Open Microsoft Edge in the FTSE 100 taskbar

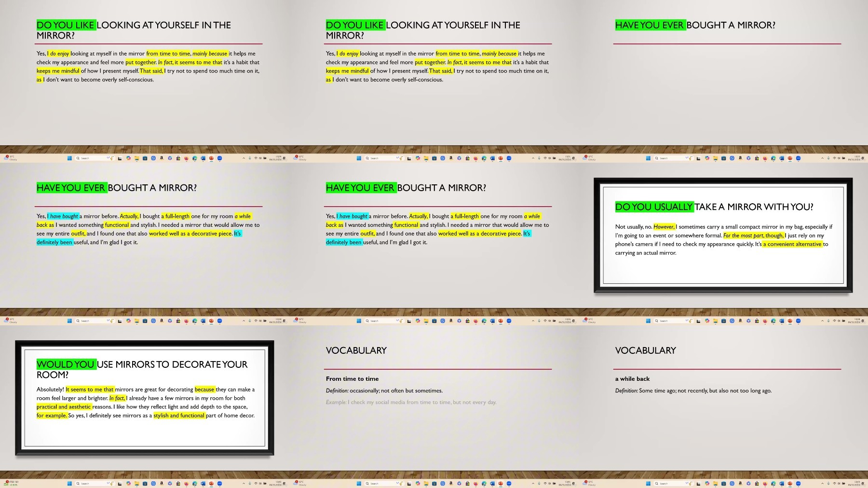point(195,483)
